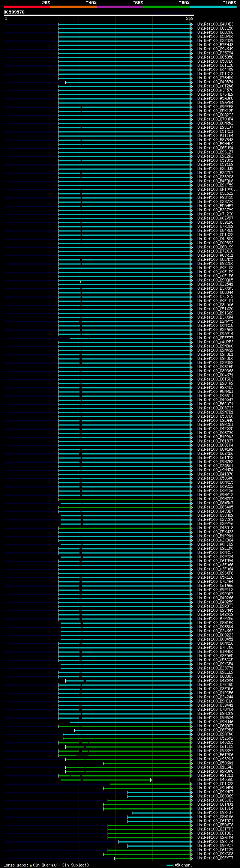
Task: Select label UniRef100_Q0Q2I2
Action: click(x=215, y=115)
